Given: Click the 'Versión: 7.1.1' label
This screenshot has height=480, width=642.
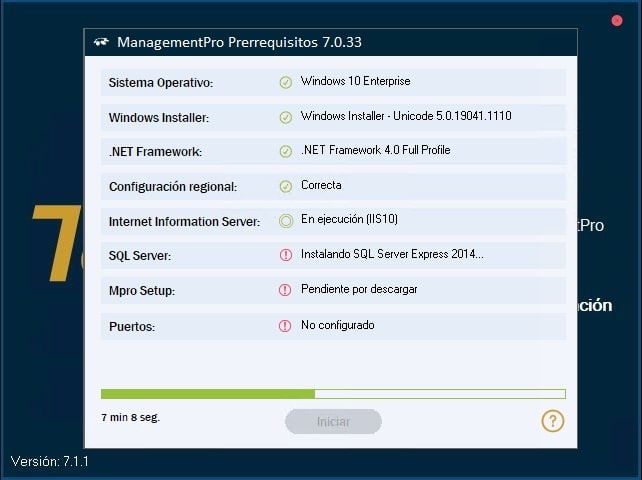Looking at the screenshot, I should click(50, 462).
